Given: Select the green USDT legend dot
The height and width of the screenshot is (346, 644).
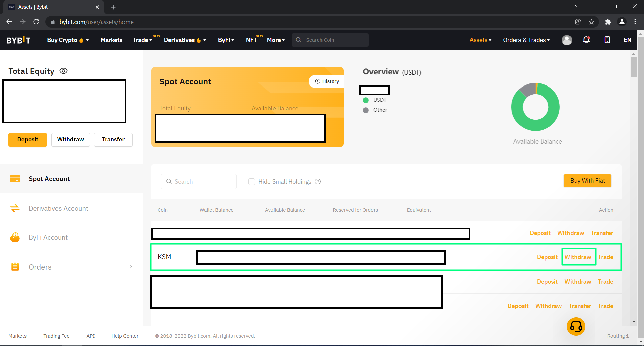Looking at the screenshot, I should [366, 100].
